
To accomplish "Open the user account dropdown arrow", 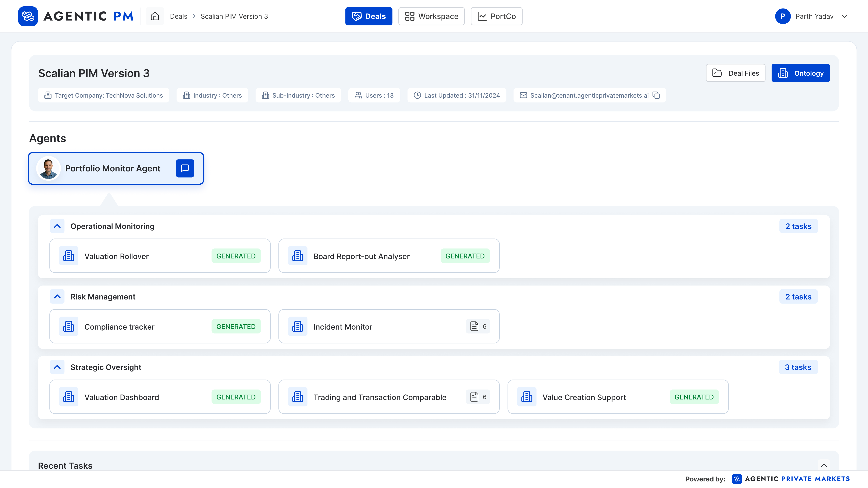I will (844, 16).
